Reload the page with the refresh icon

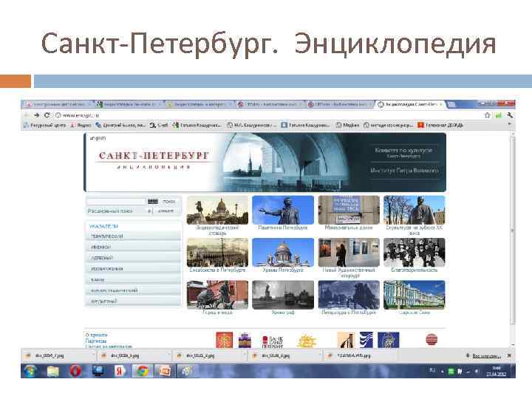[47, 115]
